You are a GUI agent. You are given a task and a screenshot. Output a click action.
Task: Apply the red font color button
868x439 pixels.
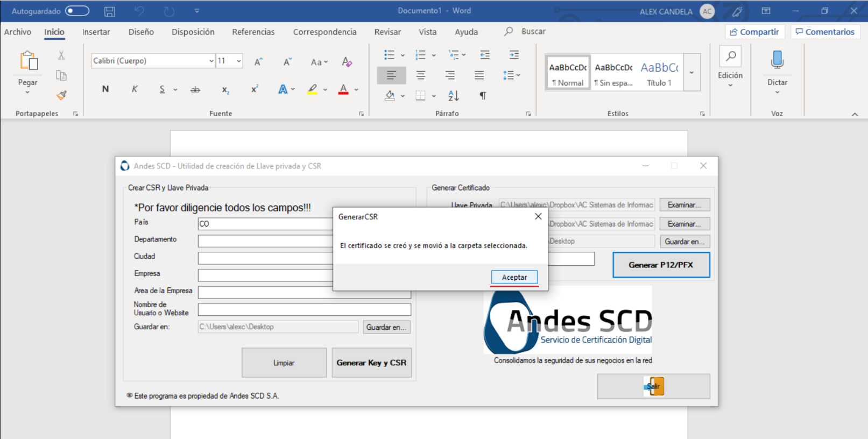tap(343, 89)
